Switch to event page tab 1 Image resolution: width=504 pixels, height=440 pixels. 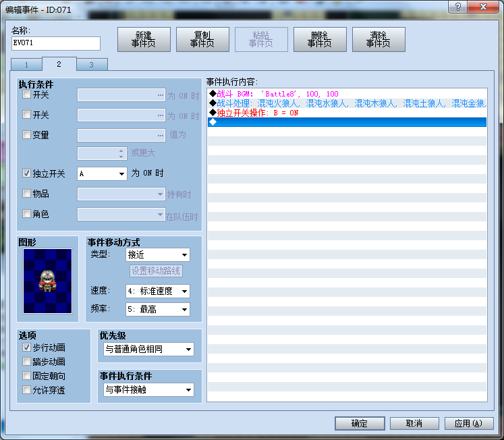coord(26,65)
